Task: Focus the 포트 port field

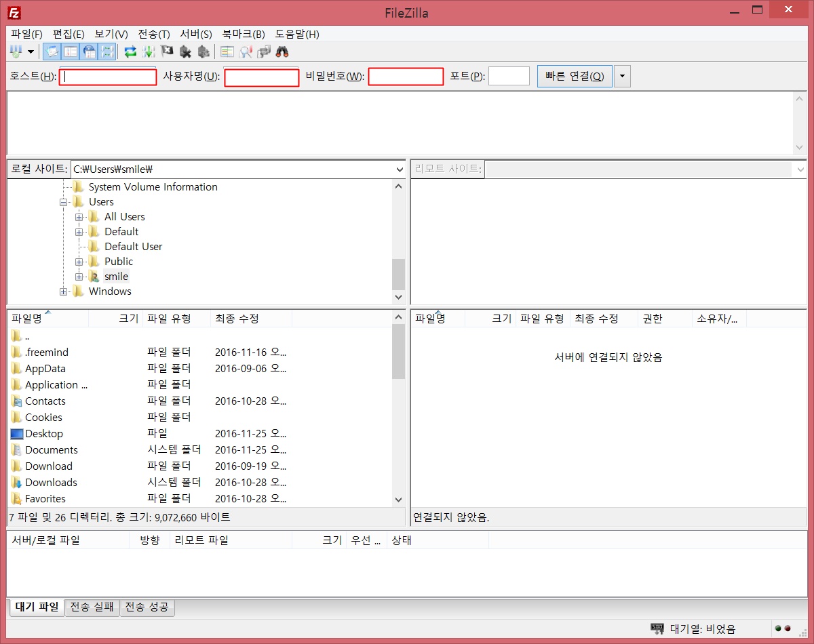Action: [x=509, y=76]
